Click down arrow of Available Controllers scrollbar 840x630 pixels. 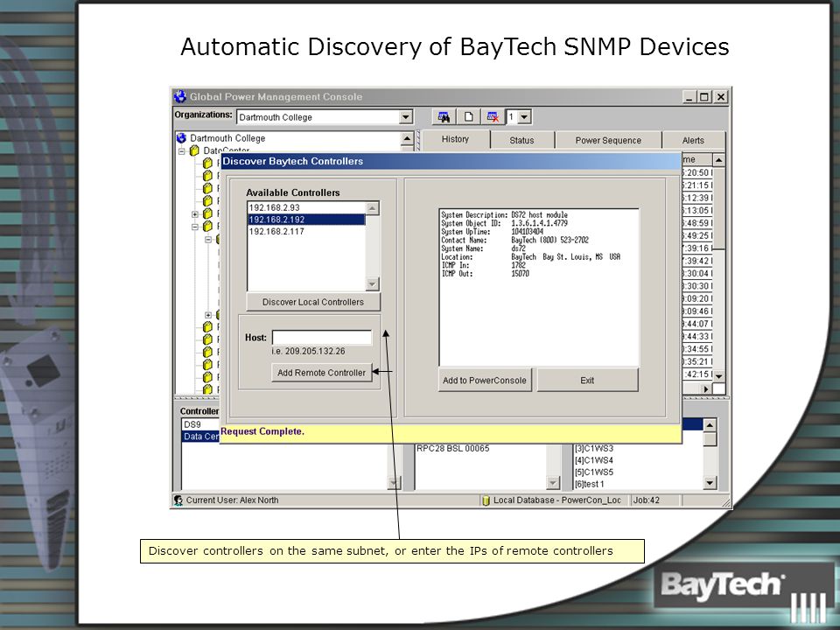click(373, 283)
